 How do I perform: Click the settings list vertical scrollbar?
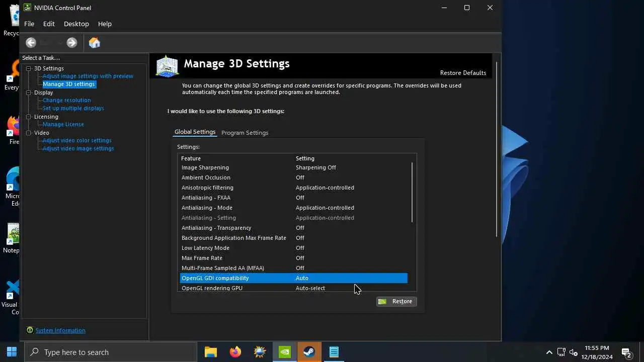point(412,193)
